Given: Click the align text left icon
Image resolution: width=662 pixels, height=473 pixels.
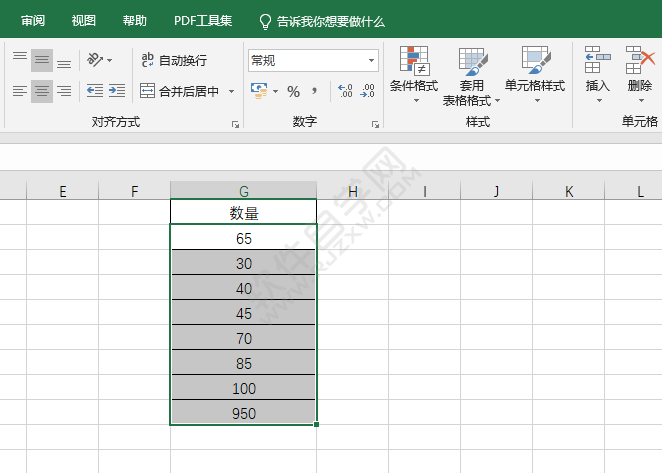Looking at the screenshot, I should 20,91.
